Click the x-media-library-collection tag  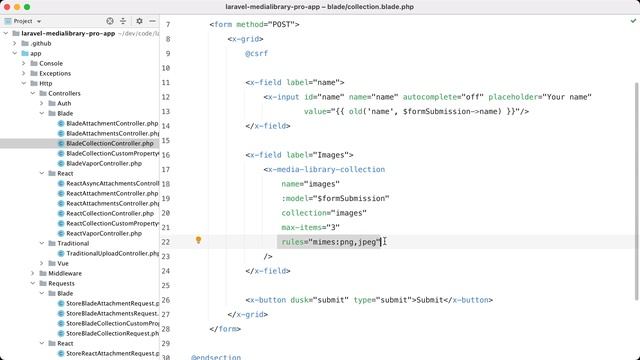[324, 169]
